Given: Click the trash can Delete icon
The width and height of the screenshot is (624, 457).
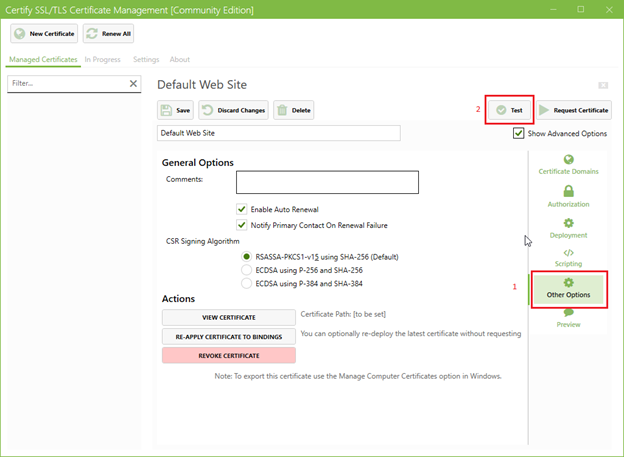Looking at the screenshot, I should click(282, 110).
